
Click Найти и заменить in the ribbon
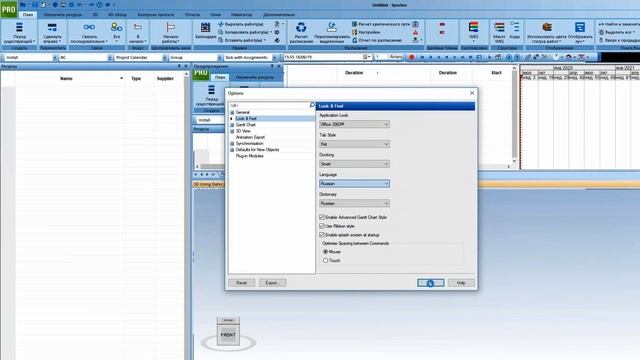coord(619,24)
